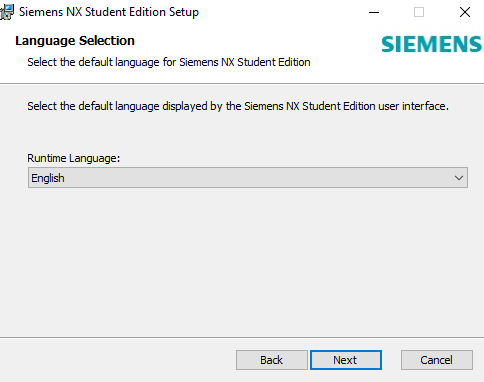Go Back to previous setup page
The height and width of the screenshot is (382, 484).
tap(271, 360)
